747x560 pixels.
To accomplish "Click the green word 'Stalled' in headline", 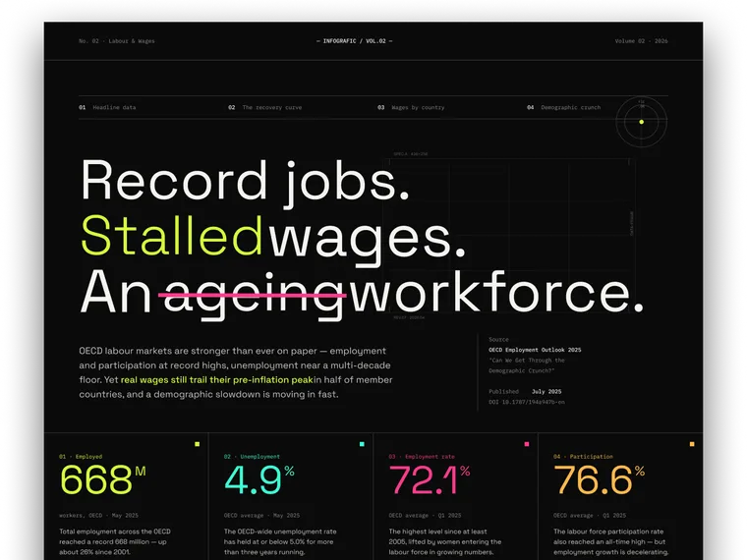I will pos(171,236).
